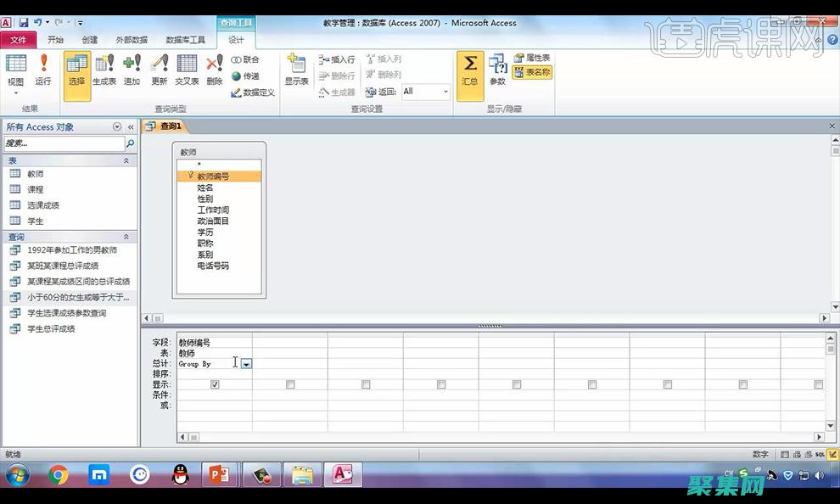Uncheck the 教师编号 显示 checkbox

tap(215, 384)
